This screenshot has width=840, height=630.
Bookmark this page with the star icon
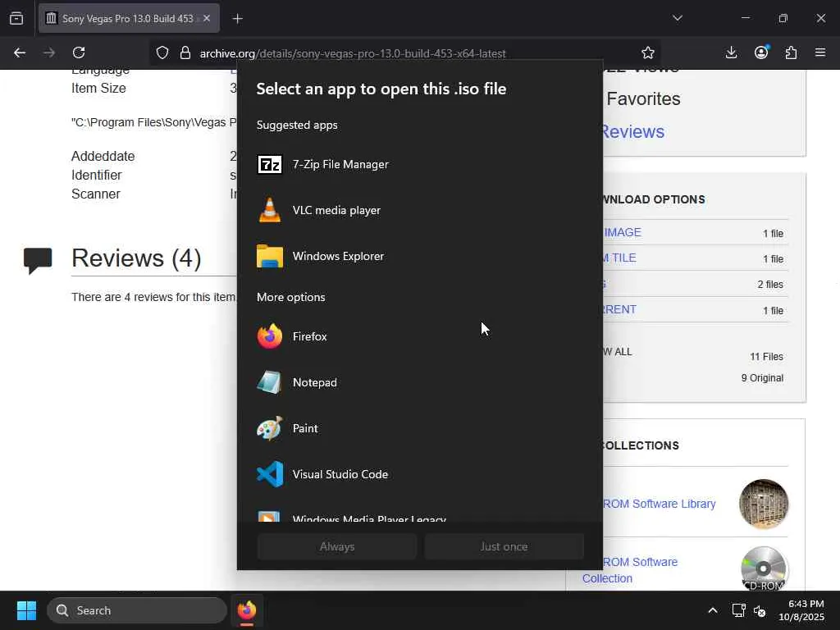648,52
